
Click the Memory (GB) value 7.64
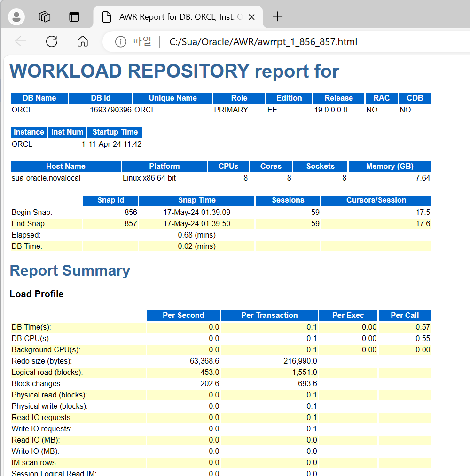click(x=423, y=178)
